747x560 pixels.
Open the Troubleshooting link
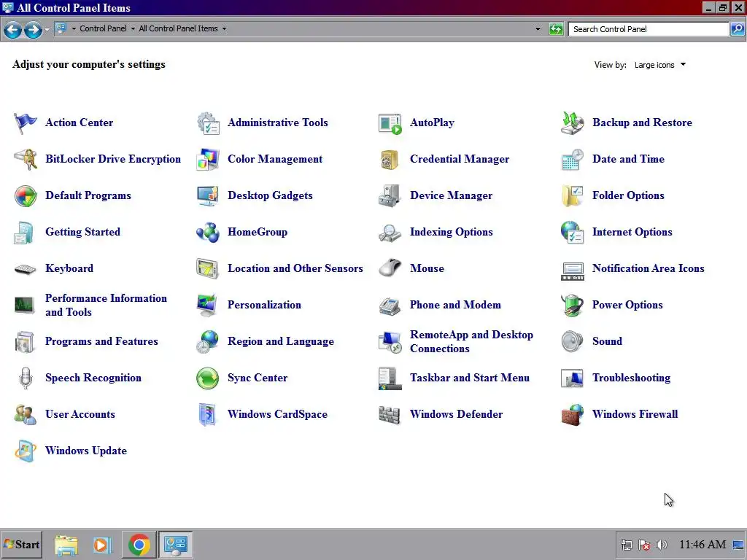[631, 378]
